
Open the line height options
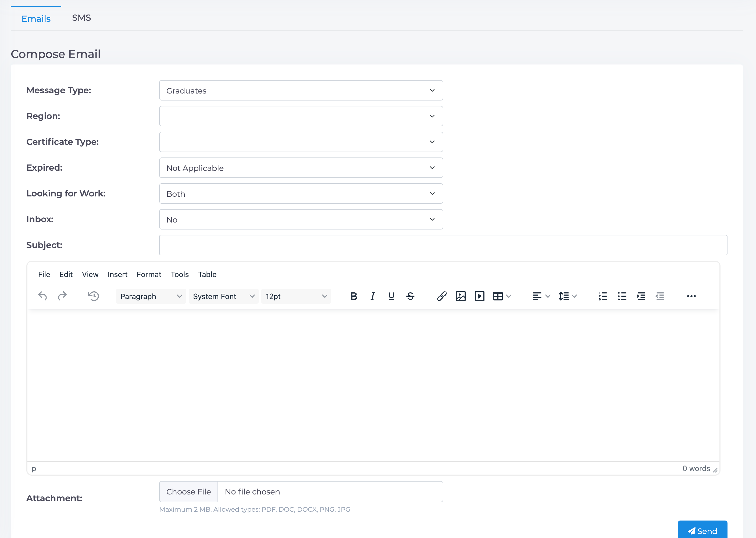[x=568, y=296]
